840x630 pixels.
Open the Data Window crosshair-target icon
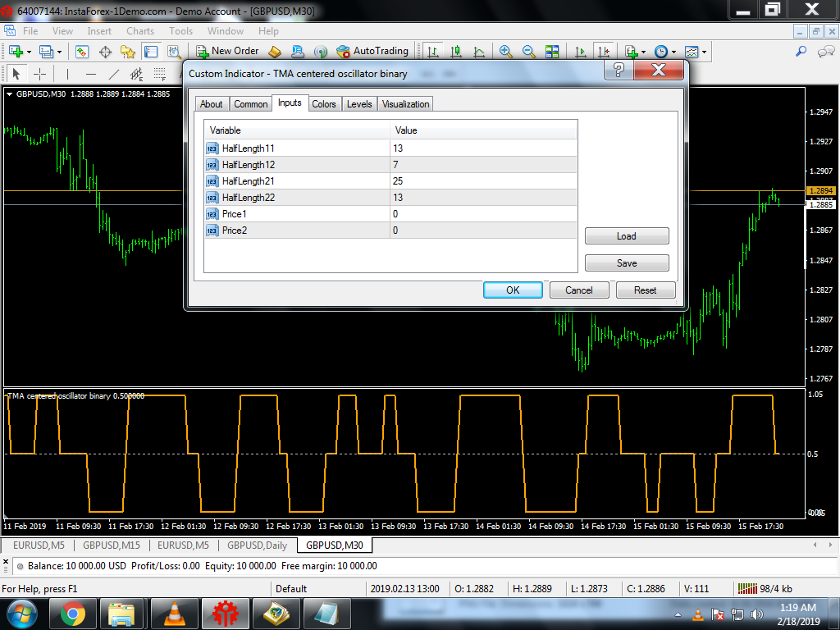click(x=105, y=52)
